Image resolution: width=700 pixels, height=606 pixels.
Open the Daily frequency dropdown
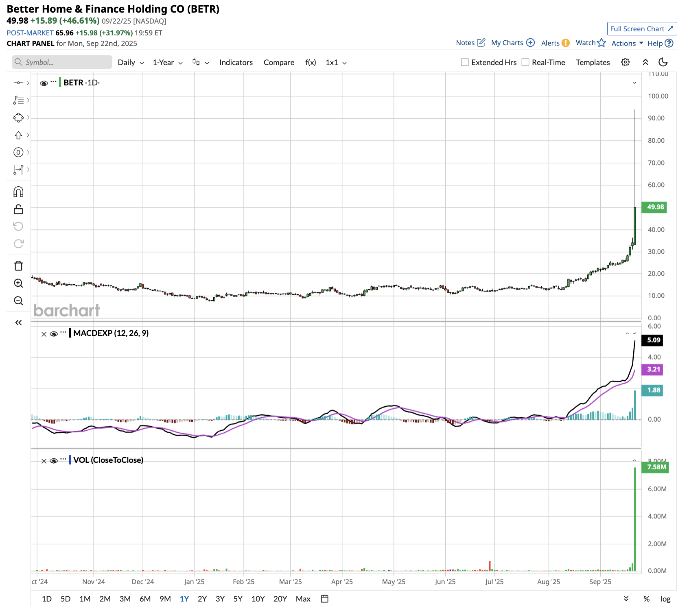(x=129, y=62)
